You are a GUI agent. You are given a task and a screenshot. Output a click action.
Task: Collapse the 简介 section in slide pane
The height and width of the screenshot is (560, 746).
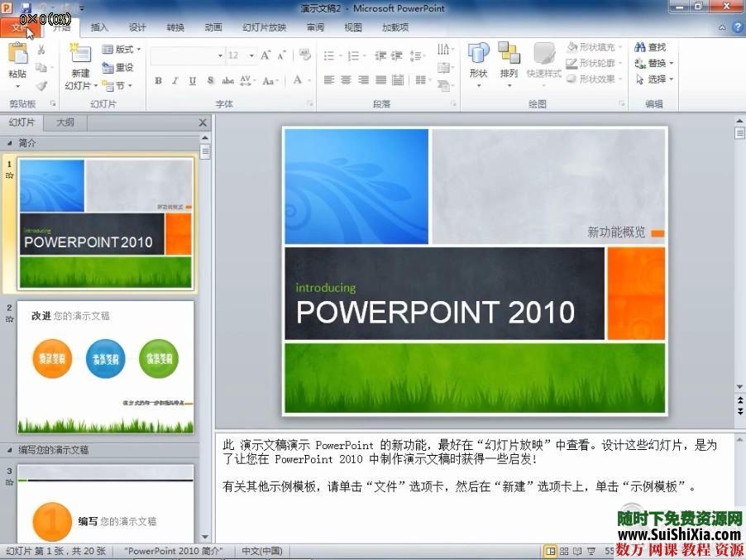click(10, 143)
